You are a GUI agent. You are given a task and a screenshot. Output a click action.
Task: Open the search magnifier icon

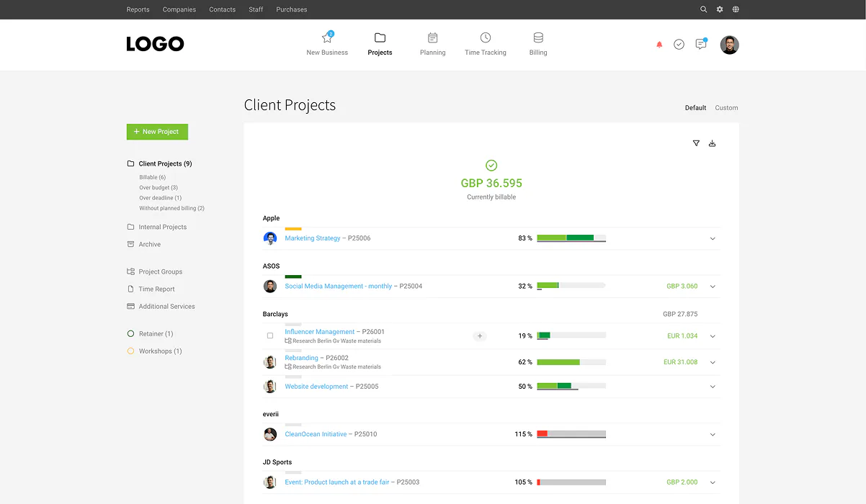[704, 9]
